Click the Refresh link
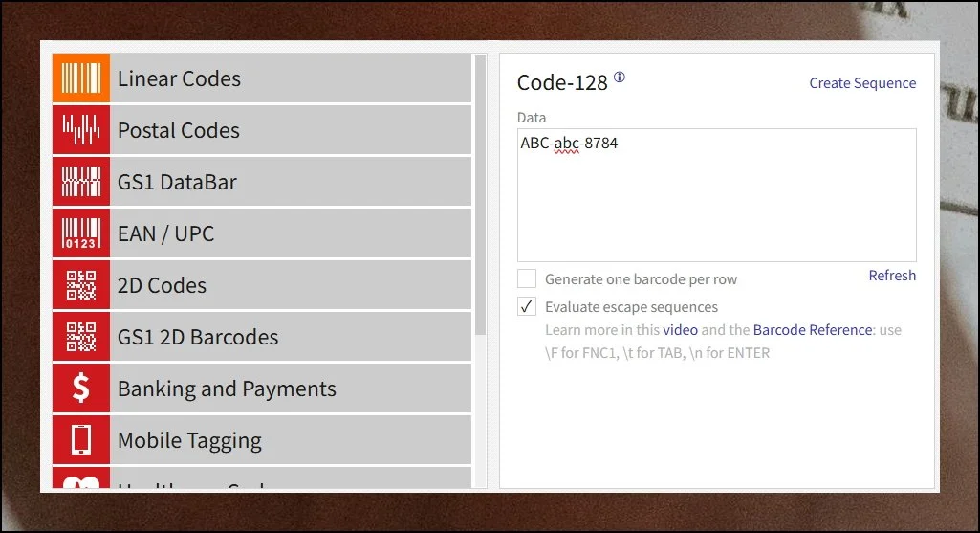This screenshot has height=533, width=980. coord(892,276)
